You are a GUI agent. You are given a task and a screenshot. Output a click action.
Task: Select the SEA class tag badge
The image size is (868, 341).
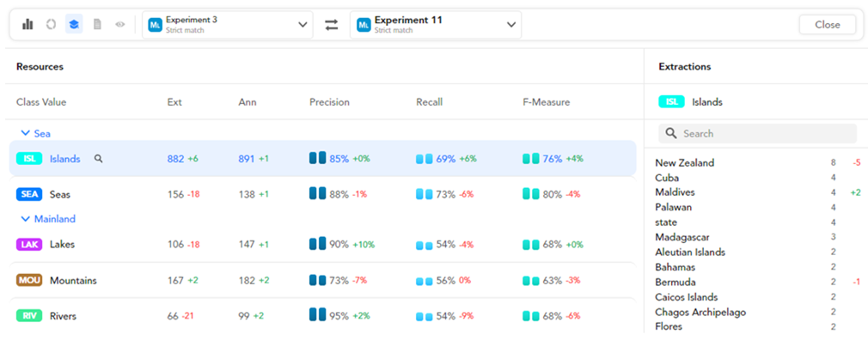(x=29, y=194)
